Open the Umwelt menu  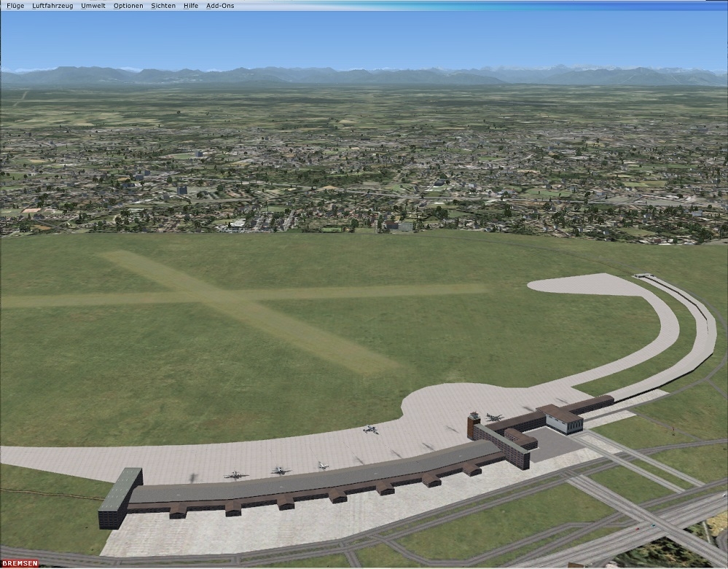(x=93, y=6)
